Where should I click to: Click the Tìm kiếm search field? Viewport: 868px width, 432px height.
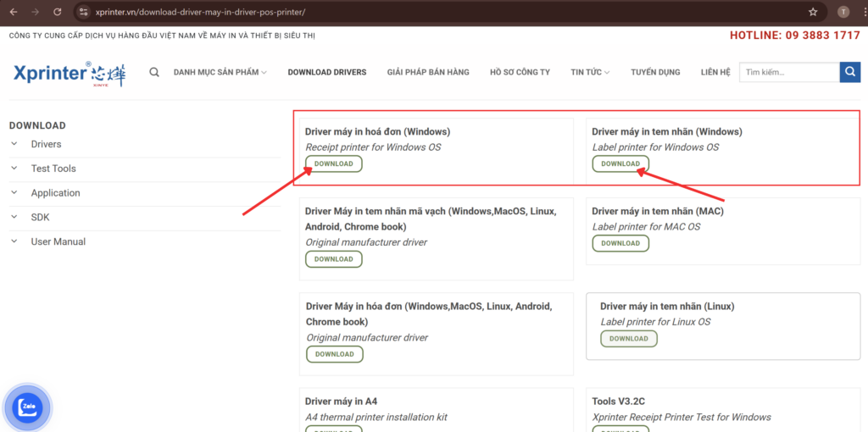pos(788,72)
